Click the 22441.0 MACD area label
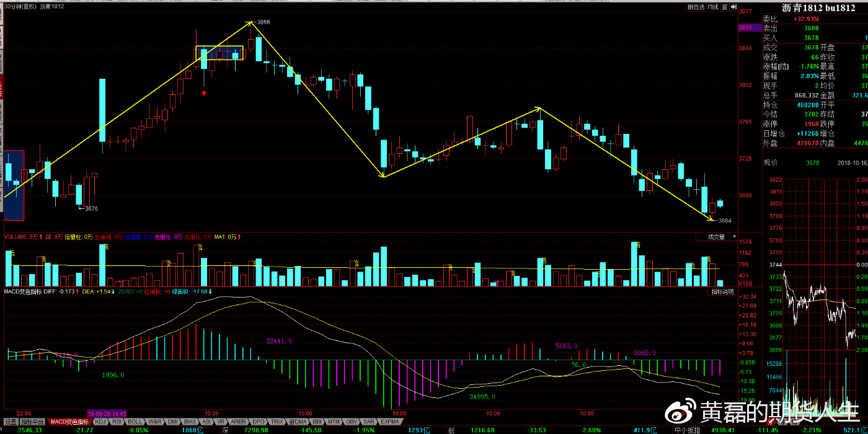868x434 pixels. pyautogui.click(x=279, y=341)
